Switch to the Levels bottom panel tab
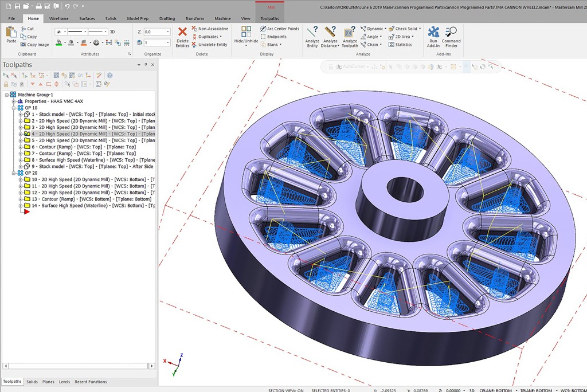 64,382
